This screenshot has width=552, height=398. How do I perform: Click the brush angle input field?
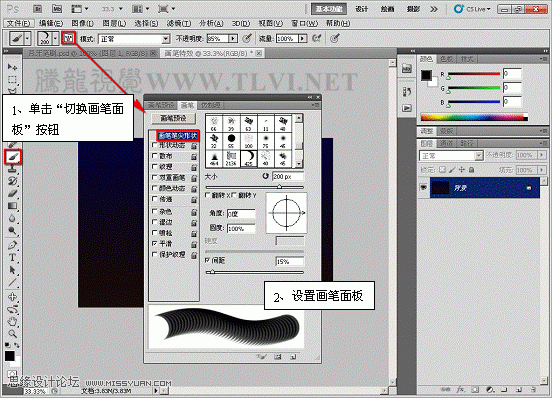pos(241,213)
